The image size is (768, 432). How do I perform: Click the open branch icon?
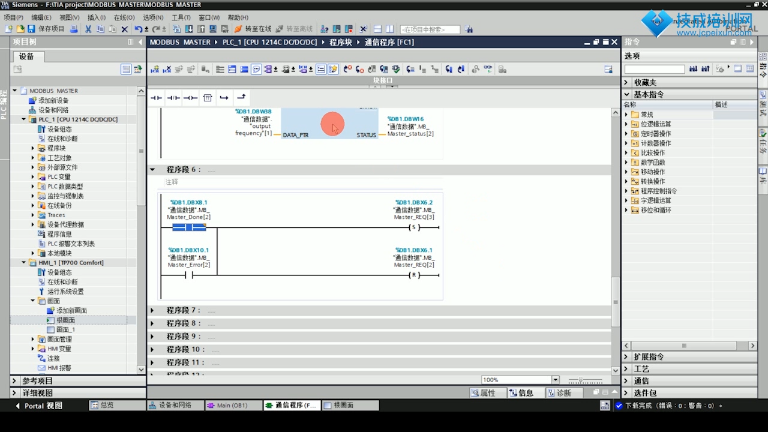point(224,98)
